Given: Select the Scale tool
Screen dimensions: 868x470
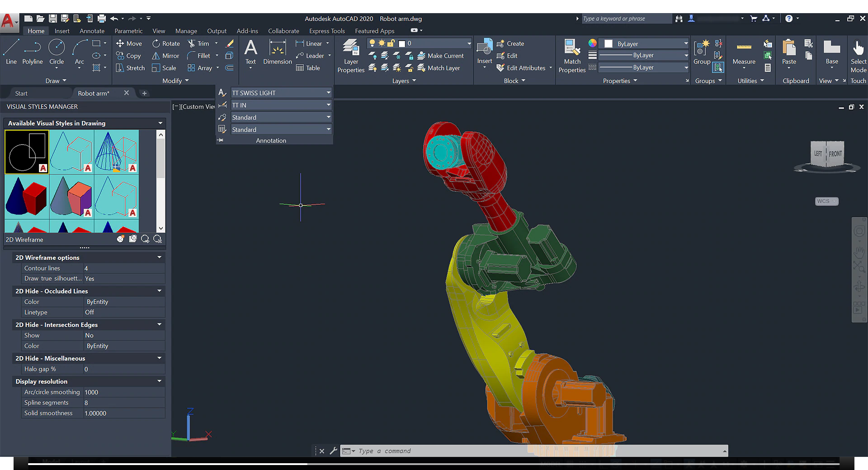Looking at the screenshot, I should [164, 68].
